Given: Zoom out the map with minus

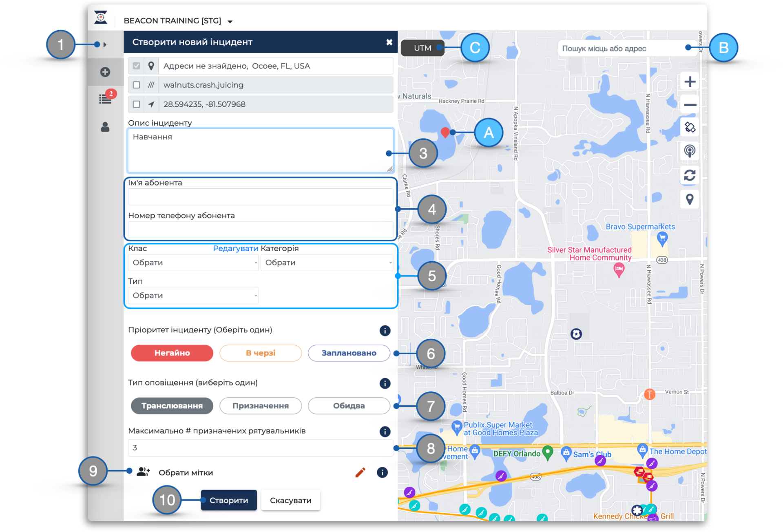Looking at the screenshot, I should tap(690, 105).
